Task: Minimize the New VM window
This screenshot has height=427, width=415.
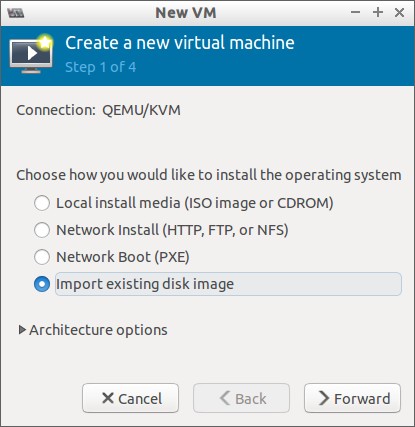Action: (x=356, y=13)
